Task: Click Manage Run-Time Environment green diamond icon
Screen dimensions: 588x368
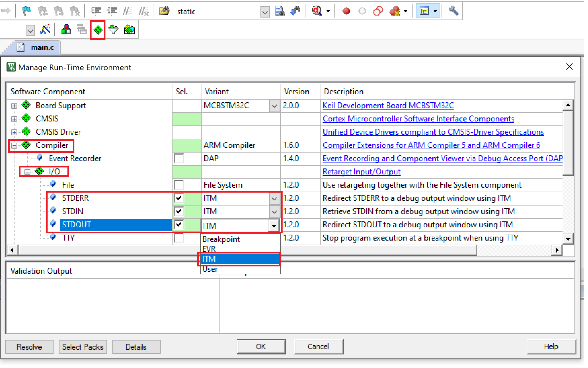Action: [x=98, y=30]
